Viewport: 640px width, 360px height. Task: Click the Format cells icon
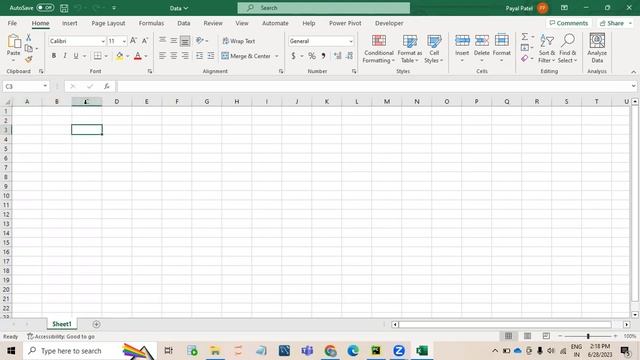502,40
